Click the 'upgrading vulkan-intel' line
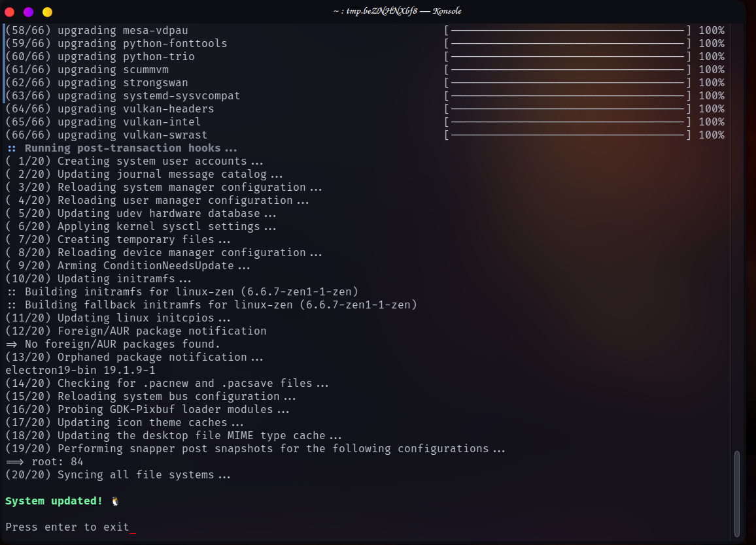The image size is (756, 545). pyautogui.click(x=103, y=122)
